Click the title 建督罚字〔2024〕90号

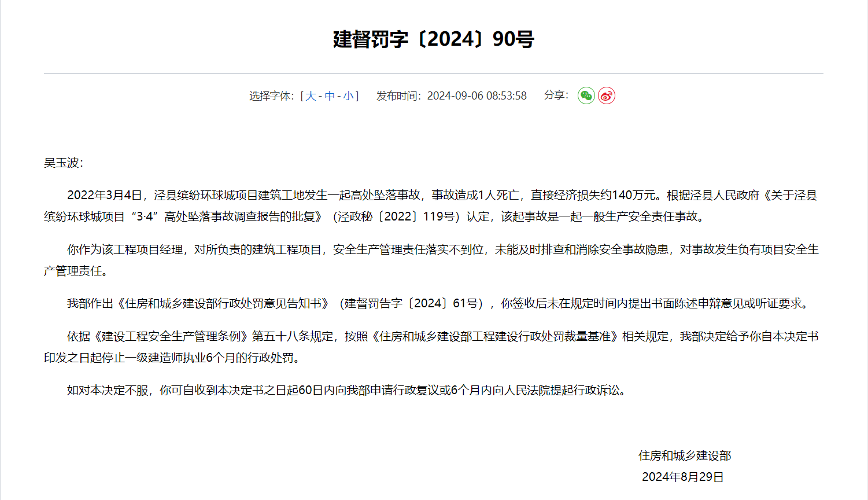(434, 39)
